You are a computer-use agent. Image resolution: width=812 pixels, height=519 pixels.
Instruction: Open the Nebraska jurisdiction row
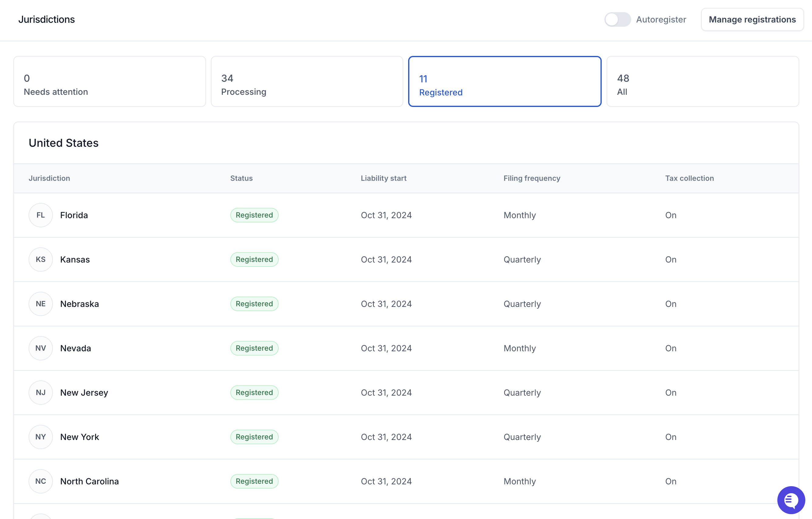pyautogui.click(x=406, y=304)
